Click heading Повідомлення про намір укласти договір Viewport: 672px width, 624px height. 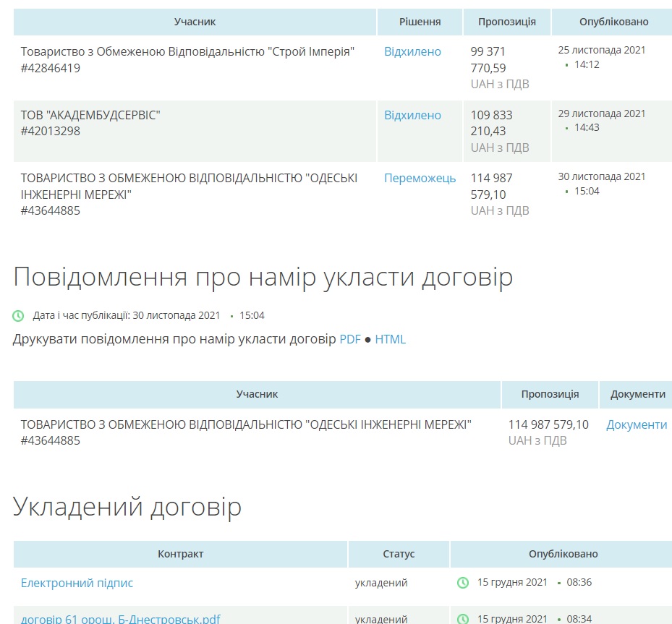[263, 278]
